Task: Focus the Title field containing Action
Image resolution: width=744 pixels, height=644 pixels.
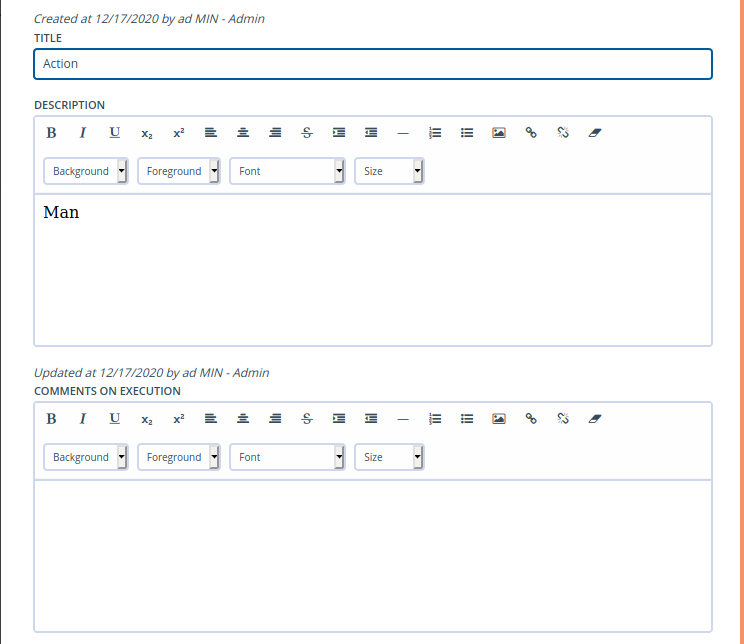Action: pyautogui.click(x=373, y=64)
